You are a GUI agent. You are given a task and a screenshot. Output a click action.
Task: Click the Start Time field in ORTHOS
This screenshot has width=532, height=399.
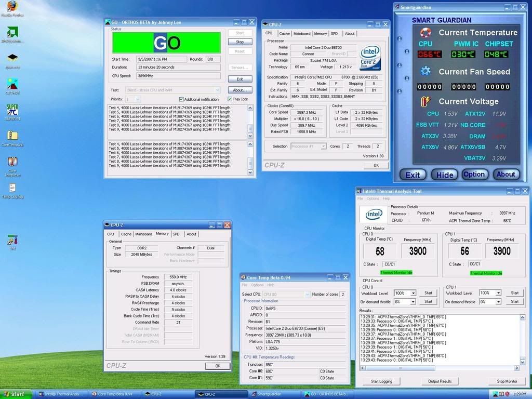click(162, 59)
